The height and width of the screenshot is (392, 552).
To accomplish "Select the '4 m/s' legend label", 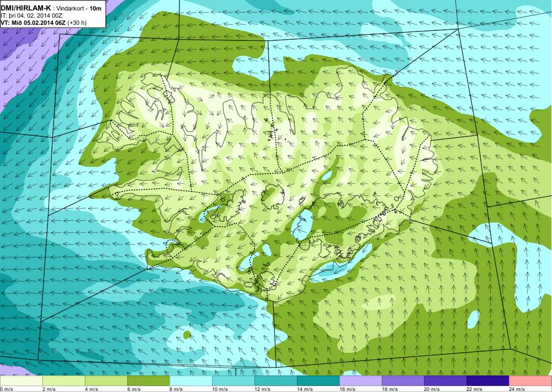I will click(x=92, y=389).
